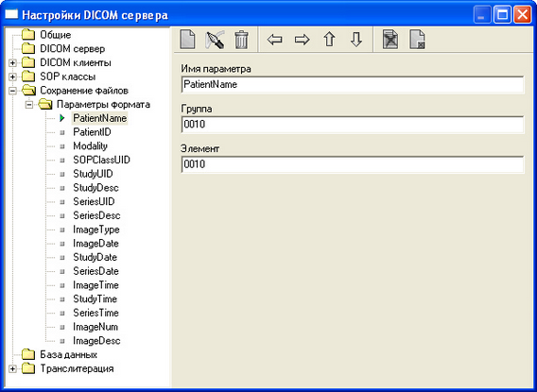Select SeriesDesc in the tree
This screenshot has width=537, height=392.
(x=96, y=215)
